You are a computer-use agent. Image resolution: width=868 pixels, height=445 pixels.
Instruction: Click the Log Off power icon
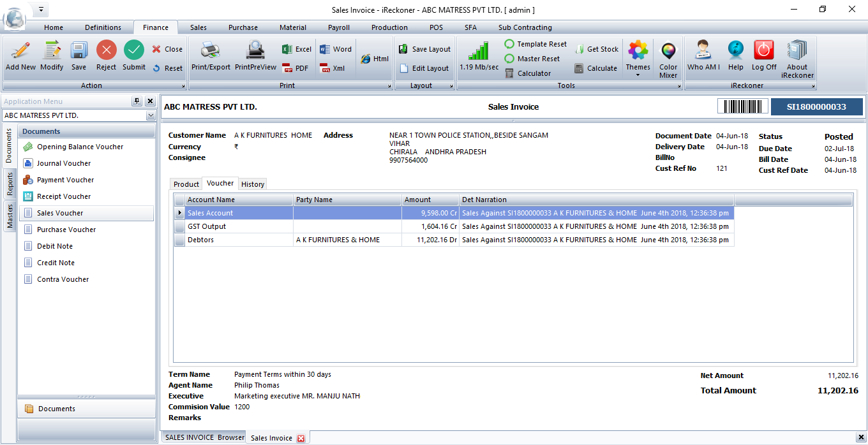(763, 51)
